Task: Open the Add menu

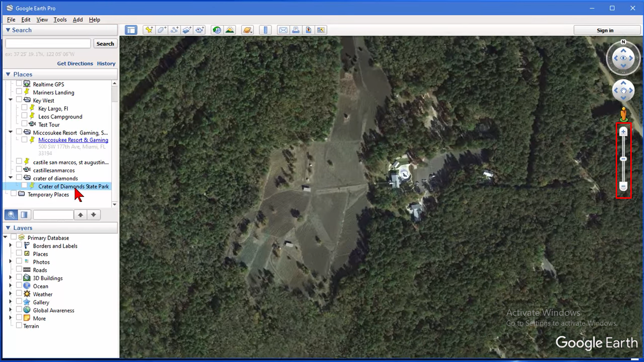Action: pyautogui.click(x=78, y=20)
